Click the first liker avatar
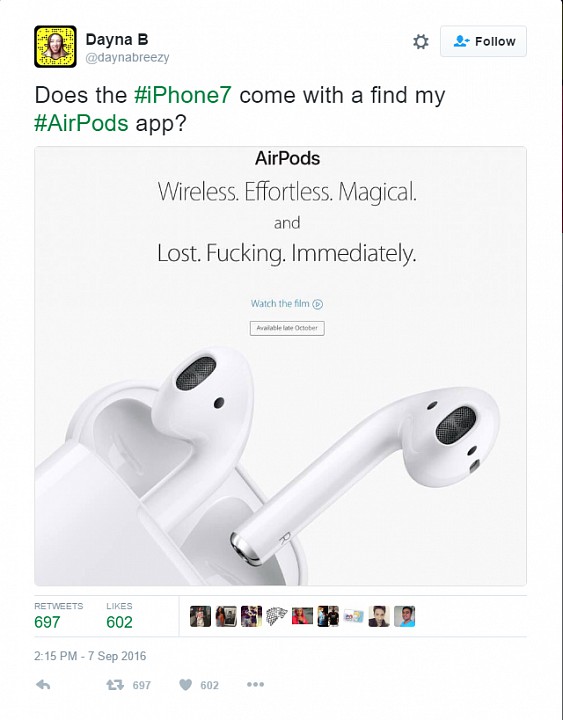The height and width of the screenshot is (720, 563). click(200, 616)
